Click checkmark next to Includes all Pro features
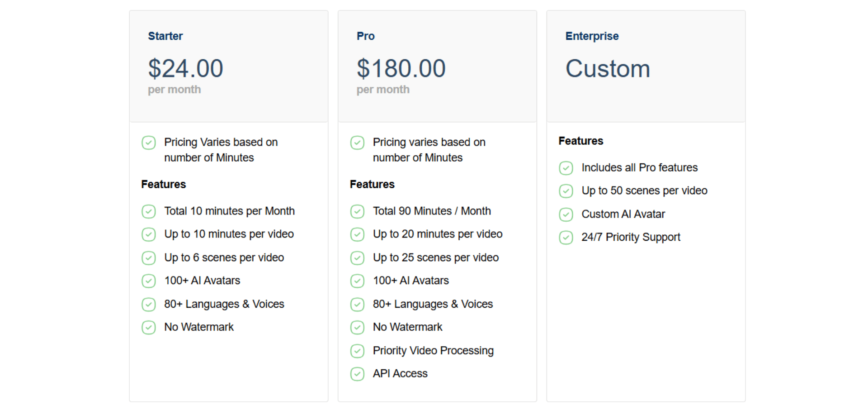This screenshot has height=405, width=868. 566,168
